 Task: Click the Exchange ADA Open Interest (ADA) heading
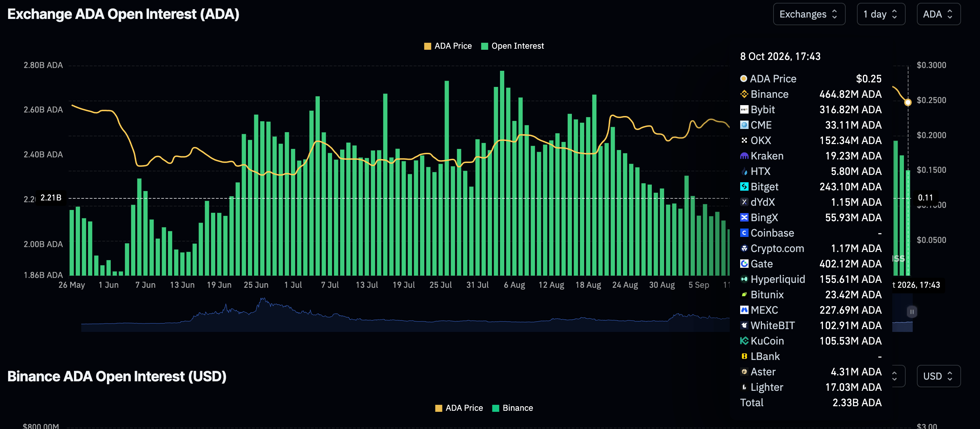[x=123, y=14]
